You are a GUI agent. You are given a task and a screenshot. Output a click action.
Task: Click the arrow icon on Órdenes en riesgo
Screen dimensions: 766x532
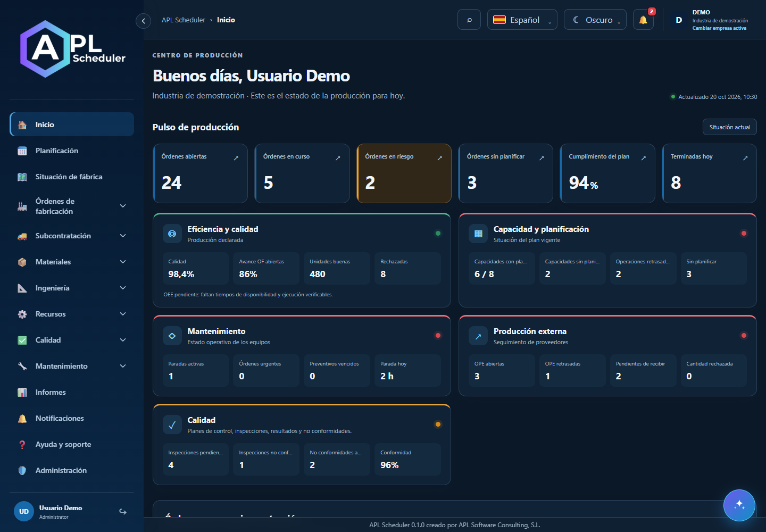click(440, 158)
